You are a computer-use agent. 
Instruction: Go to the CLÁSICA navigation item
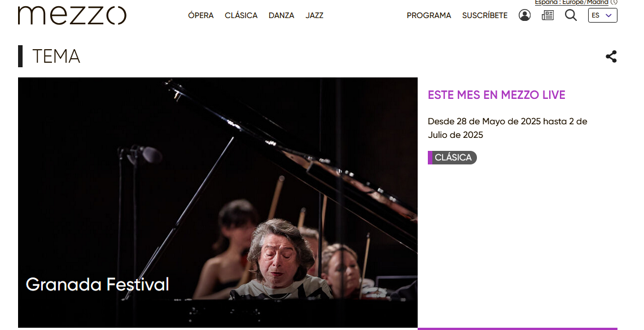click(x=241, y=15)
